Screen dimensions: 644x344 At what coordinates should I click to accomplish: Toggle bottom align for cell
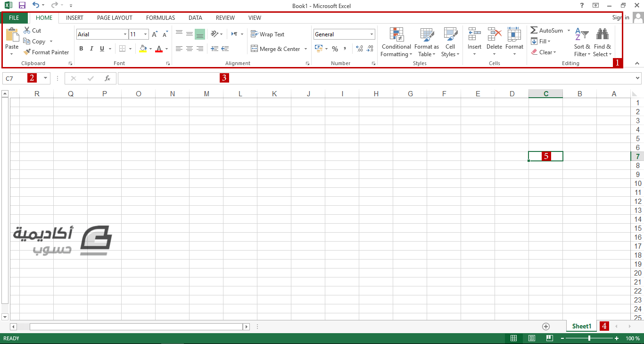[x=200, y=34]
